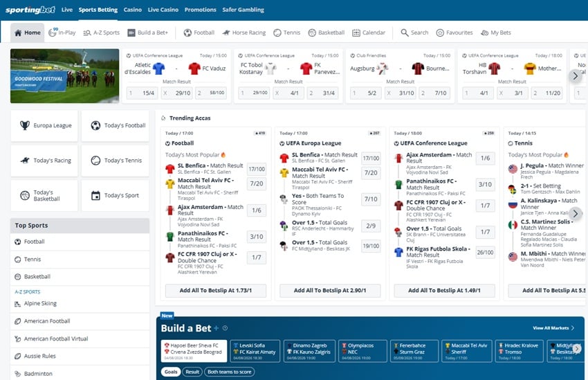
Task: Select Fenerbahce vs Sturm Graz match
Action: click(x=414, y=351)
